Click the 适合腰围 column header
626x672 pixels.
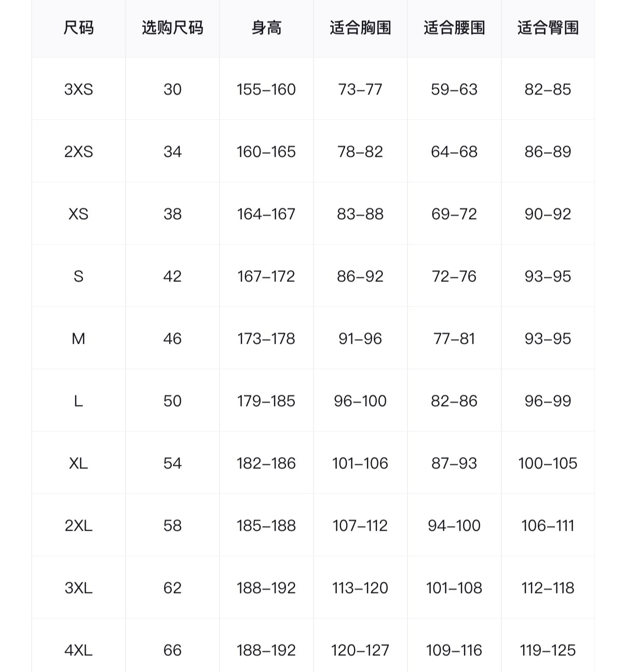pos(454,28)
